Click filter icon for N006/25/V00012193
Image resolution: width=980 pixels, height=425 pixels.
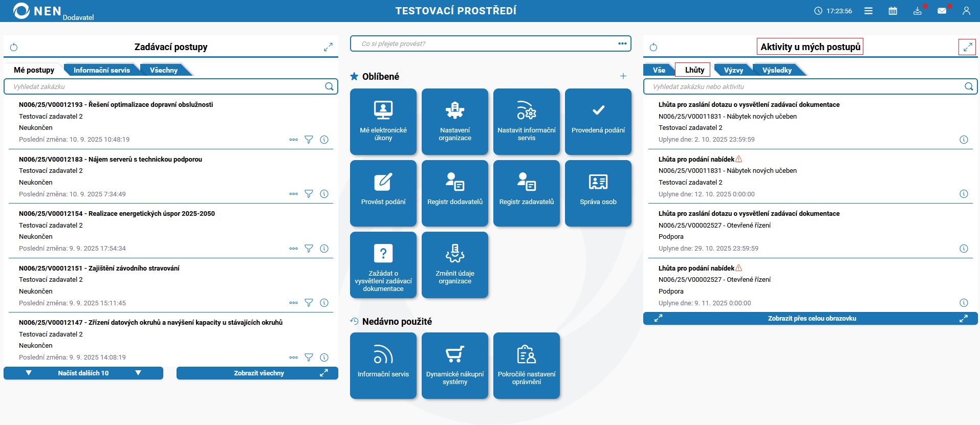click(x=309, y=140)
